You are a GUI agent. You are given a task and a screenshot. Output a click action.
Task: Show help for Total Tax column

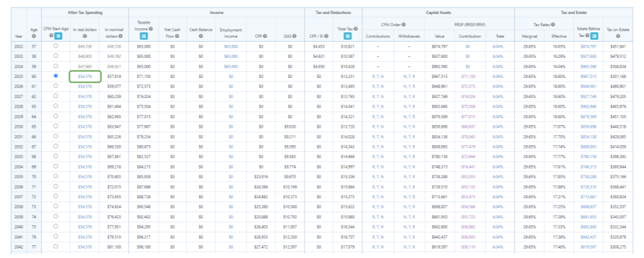tap(356, 29)
